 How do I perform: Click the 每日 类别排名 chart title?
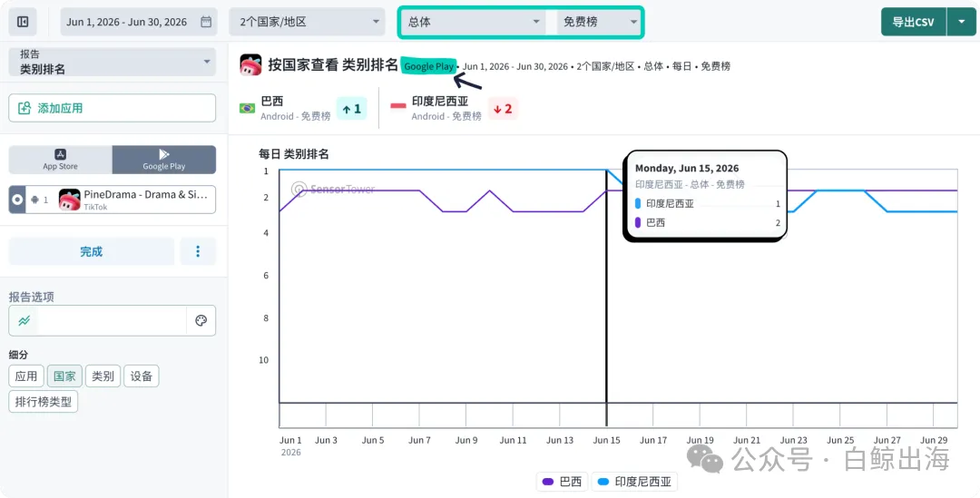pyautogui.click(x=294, y=153)
